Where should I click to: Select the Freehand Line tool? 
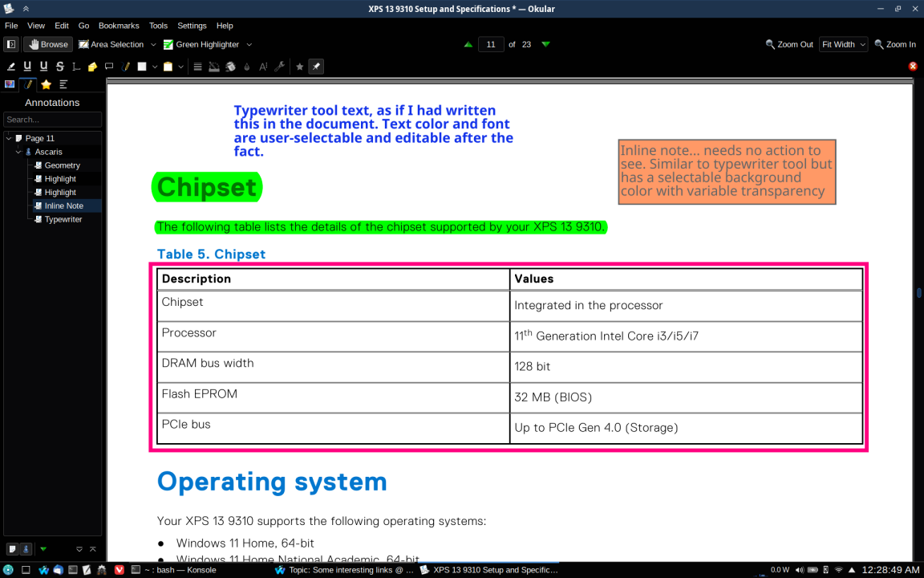point(125,67)
